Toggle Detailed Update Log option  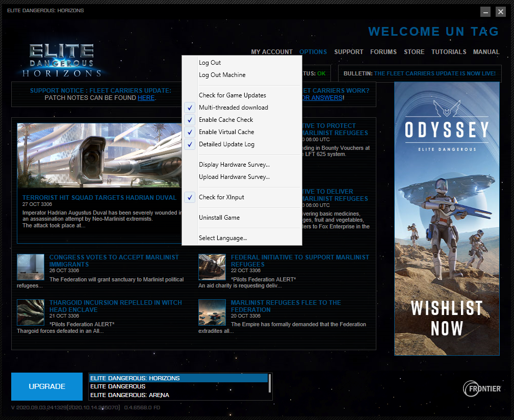pos(242,144)
